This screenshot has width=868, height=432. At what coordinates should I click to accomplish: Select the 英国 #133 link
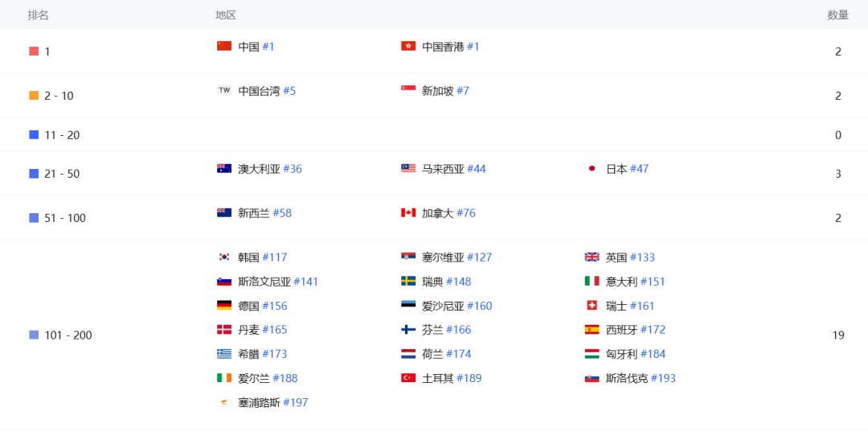(x=630, y=257)
